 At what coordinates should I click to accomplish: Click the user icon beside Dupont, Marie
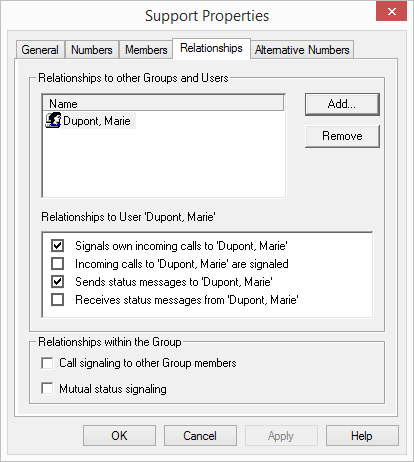[53, 120]
